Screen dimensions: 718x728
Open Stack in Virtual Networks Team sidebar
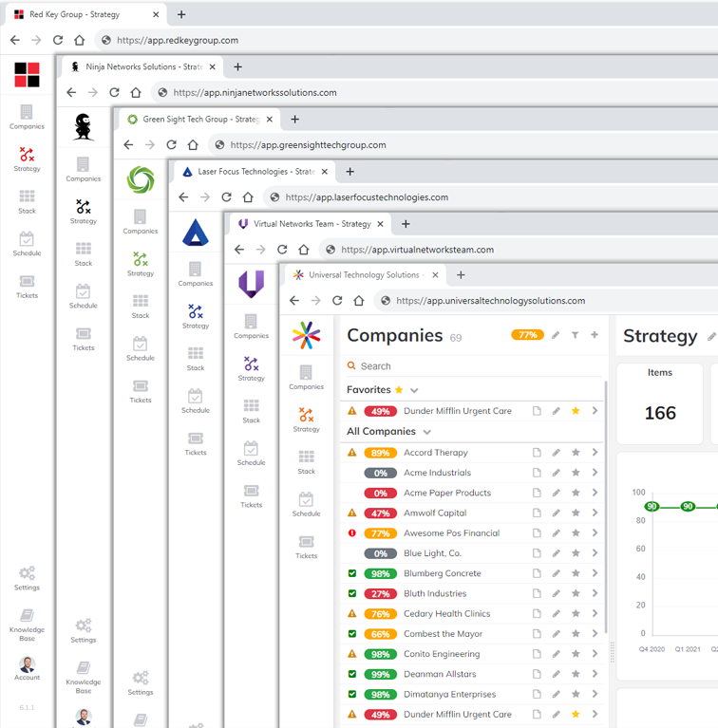[x=252, y=411]
